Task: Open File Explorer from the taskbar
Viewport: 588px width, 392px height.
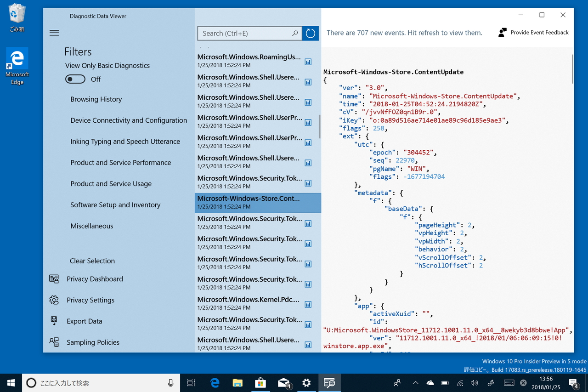Action: (237, 383)
